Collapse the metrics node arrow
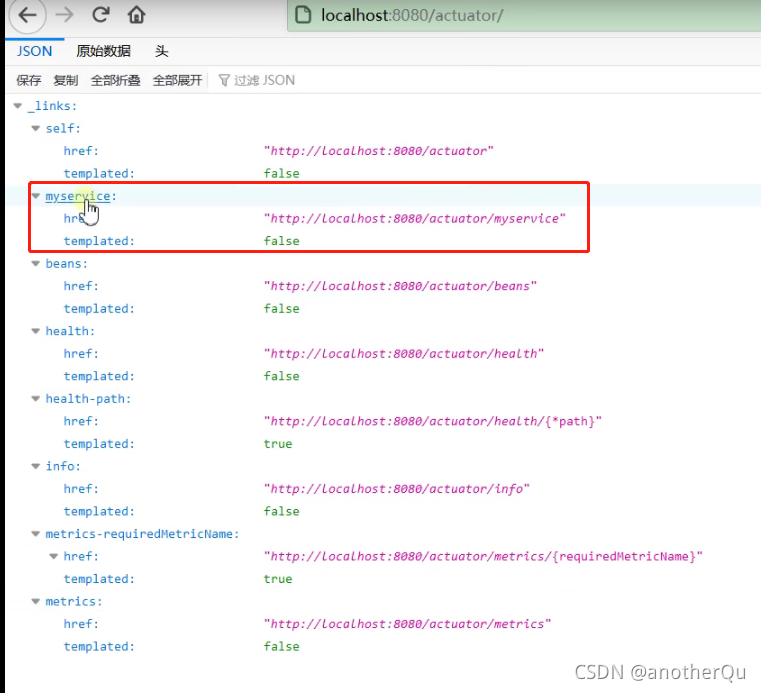 click(x=35, y=601)
